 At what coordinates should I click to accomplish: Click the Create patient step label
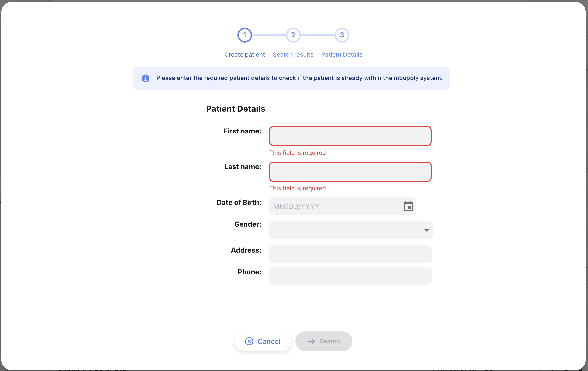(245, 55)
